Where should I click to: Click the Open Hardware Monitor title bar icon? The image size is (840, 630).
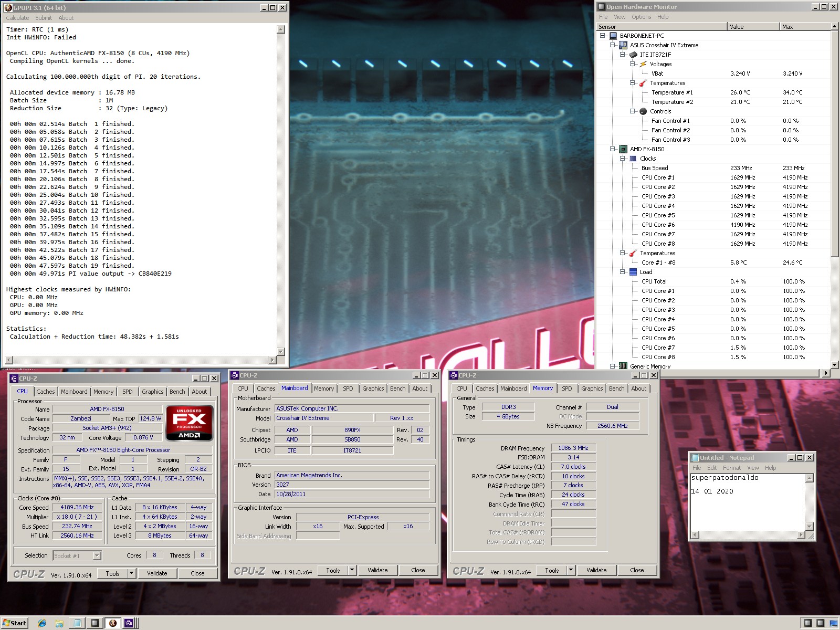[602, 7]
